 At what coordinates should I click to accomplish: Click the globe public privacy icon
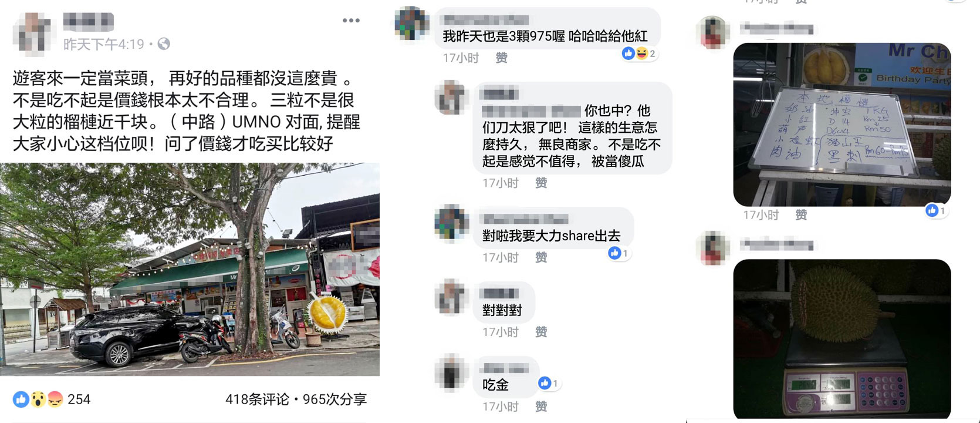(x=164, y=44)
